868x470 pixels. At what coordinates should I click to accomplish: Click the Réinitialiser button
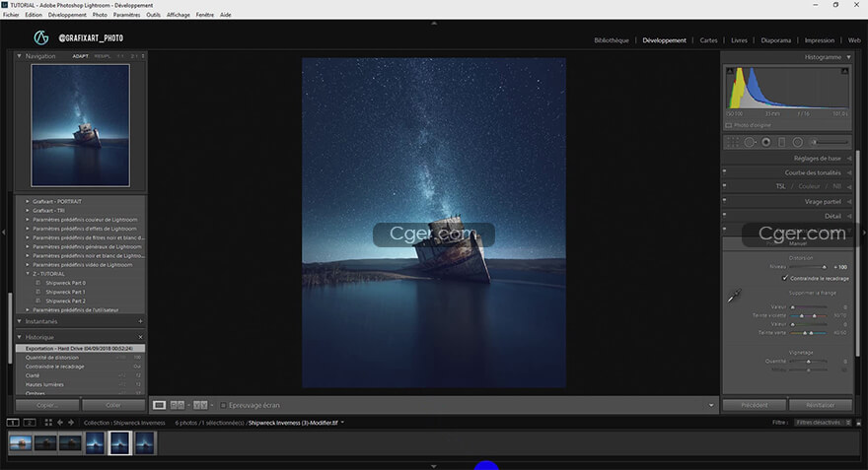tap(821, 405)
